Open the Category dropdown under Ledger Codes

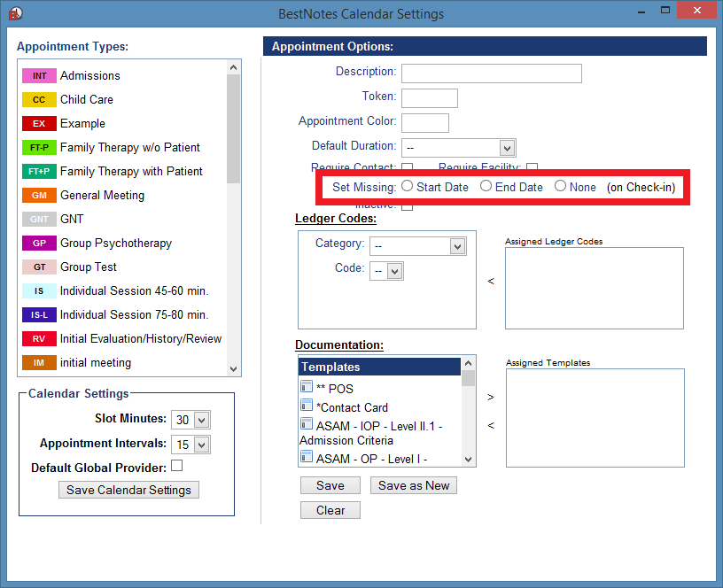[x=418, y=246]
